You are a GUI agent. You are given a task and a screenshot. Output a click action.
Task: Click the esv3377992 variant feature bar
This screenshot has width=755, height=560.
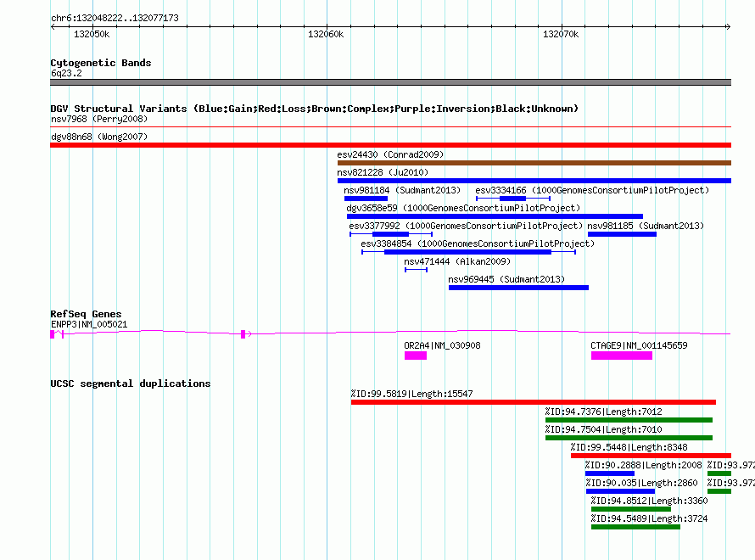coord(391,234)
